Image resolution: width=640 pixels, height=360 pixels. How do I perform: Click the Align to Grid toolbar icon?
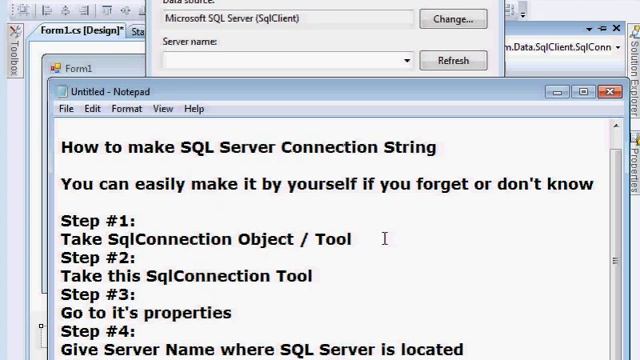point(23,10)
